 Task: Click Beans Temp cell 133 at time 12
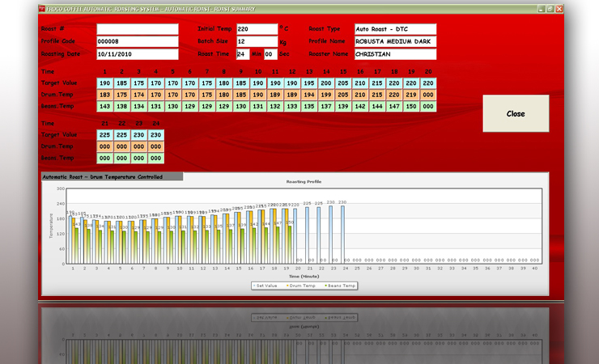(292, 106)
